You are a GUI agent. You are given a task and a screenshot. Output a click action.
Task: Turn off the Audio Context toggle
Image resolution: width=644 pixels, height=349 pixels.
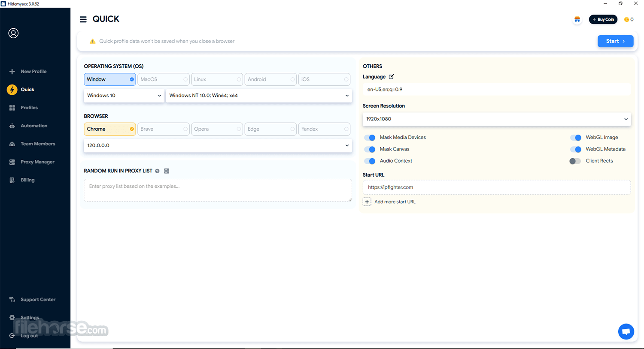coord(370,161)
